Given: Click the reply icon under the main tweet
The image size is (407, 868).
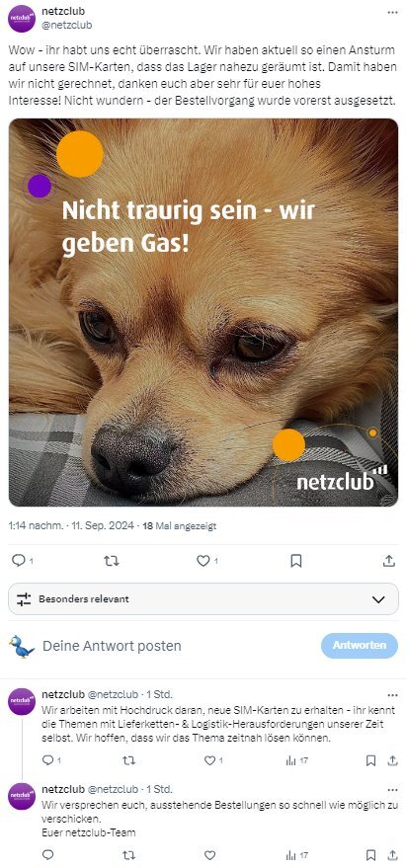Looking at the screenshot, I should tap(19, 561).
